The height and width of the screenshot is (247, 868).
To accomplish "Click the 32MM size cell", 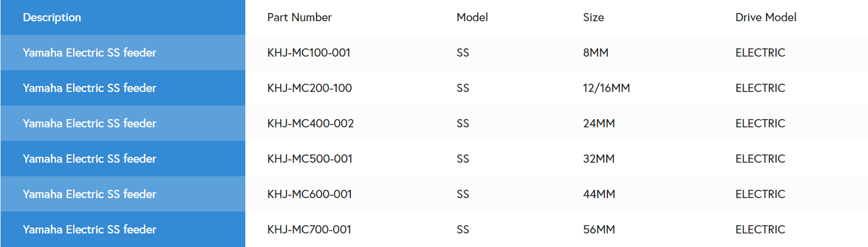I will point(599,159).
